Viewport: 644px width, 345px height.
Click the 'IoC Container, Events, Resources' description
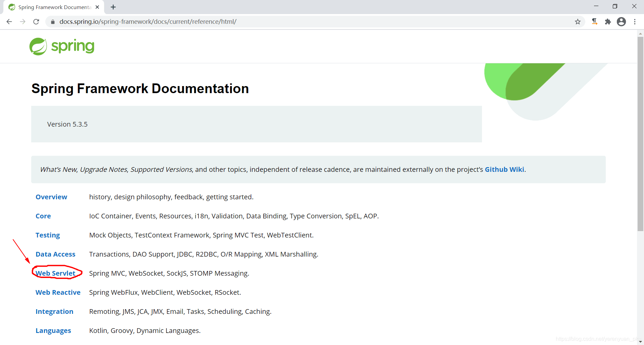(x=234, y=216)
